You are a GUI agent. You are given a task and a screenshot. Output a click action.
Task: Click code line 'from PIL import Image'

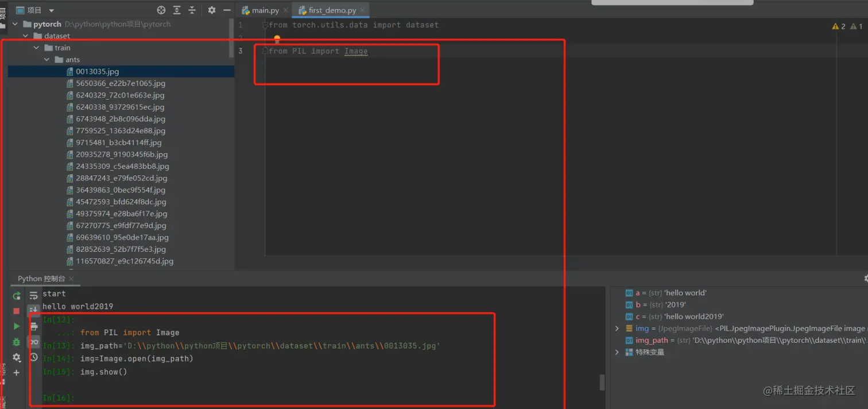(x=318, y=51)
